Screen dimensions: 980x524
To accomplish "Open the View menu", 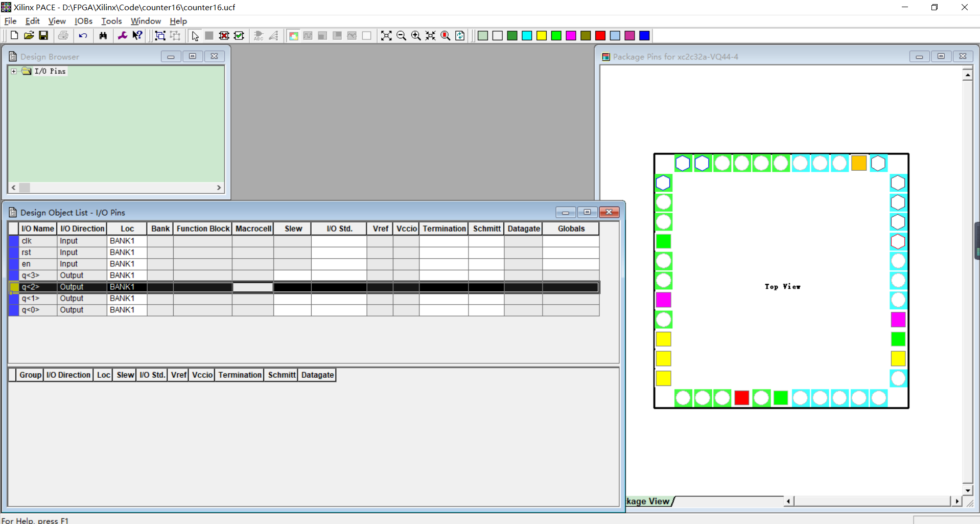I will pyautogui.click(x=57, y=21).
